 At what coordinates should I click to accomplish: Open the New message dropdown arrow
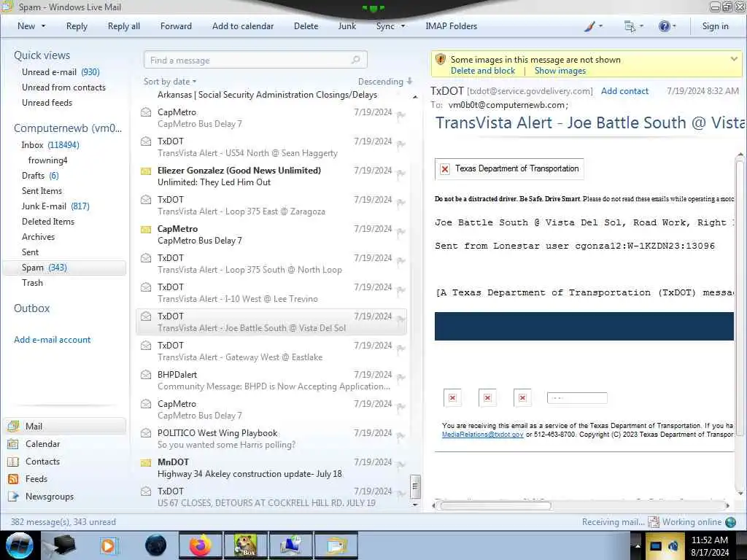(x=43, y=26)
